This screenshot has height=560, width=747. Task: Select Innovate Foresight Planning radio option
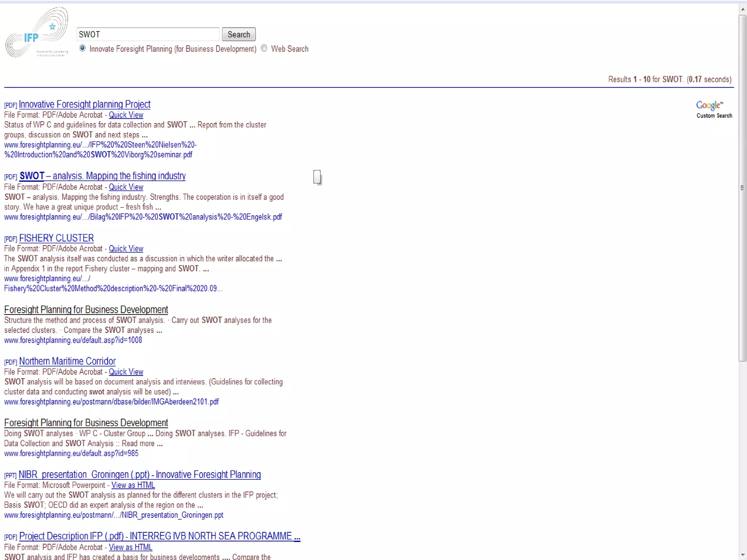[83, 48]
